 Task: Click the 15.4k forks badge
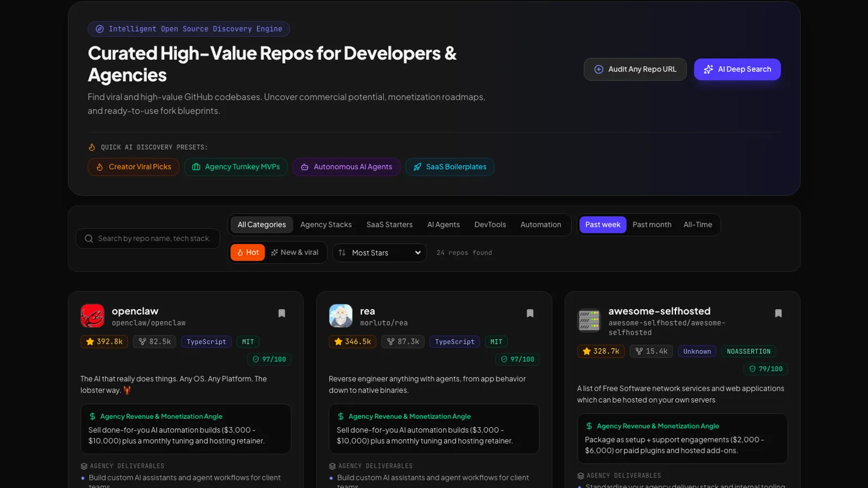[652, 351]
